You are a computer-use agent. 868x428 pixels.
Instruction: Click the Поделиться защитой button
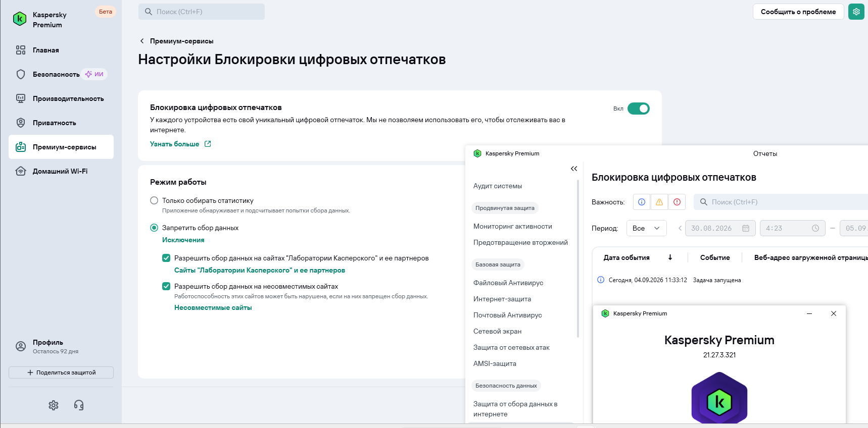[61, 372]
